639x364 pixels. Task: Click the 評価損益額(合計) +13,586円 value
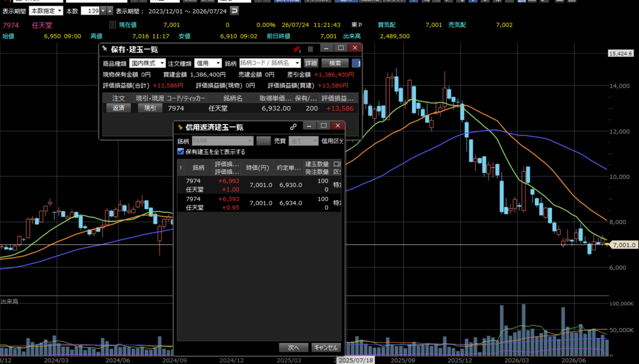point(168,85)
